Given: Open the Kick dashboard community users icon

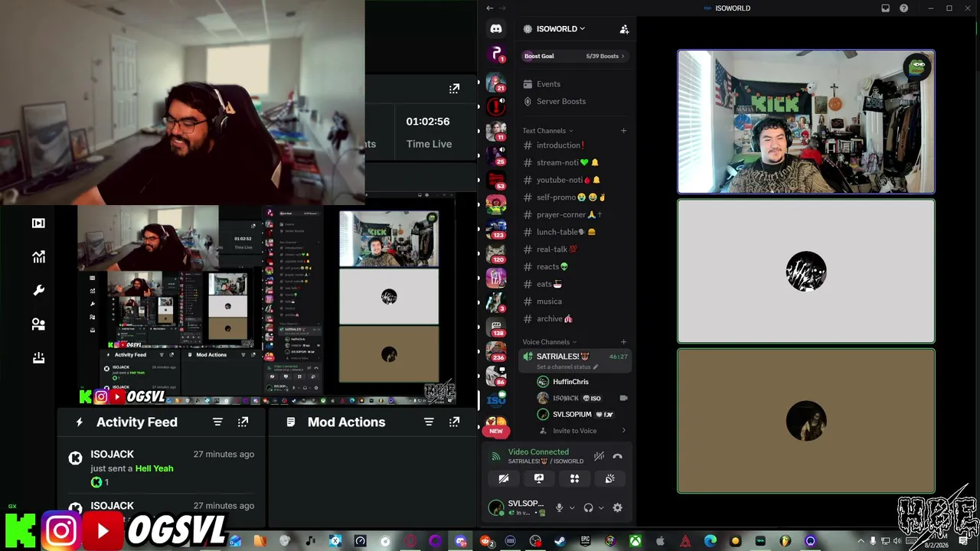Looking at the screenshot, I should point(38,324).
